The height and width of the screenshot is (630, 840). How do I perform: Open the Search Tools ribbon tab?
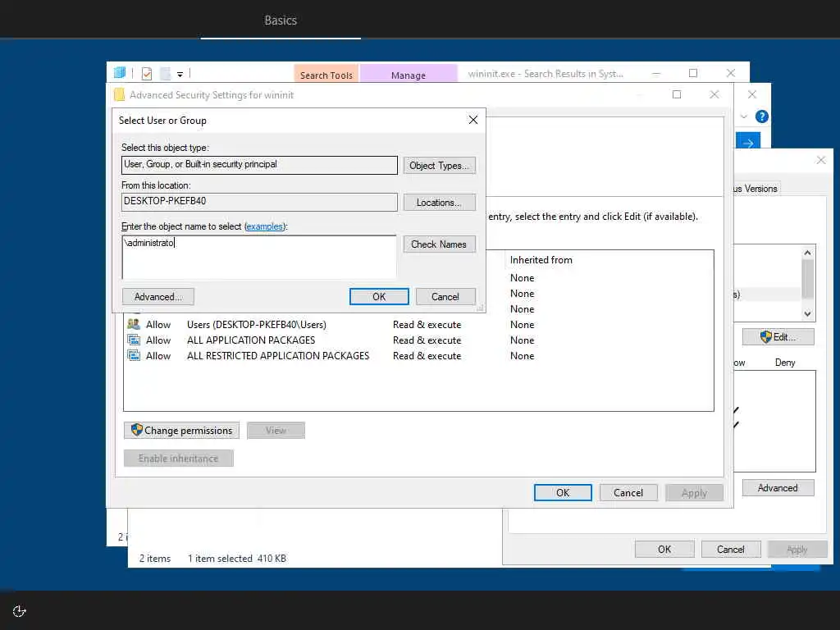tap(326, 75)
